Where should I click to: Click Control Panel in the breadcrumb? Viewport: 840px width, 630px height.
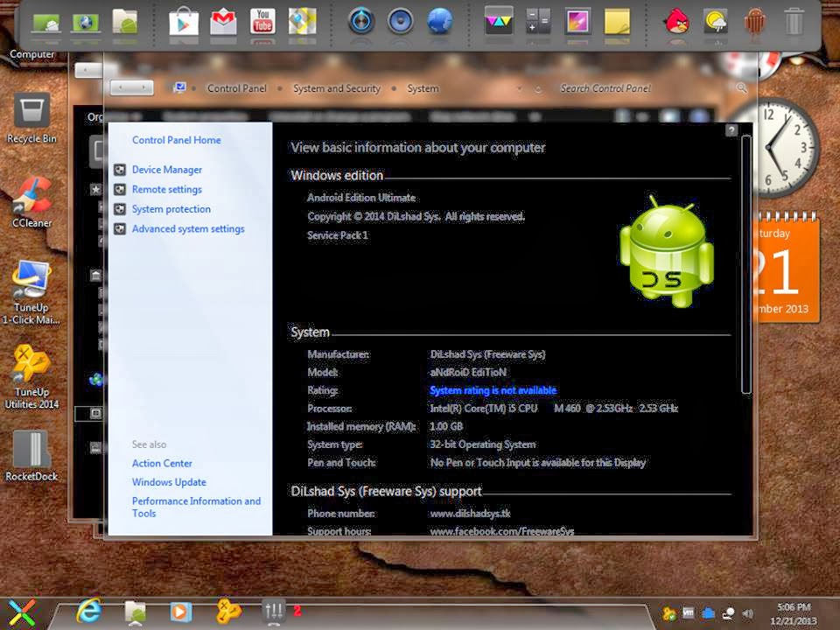tap(236, 88)
